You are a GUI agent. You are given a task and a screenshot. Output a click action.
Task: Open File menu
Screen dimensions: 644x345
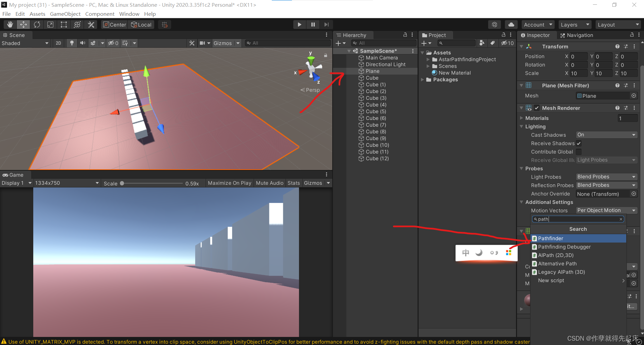[x=6, y=14]
